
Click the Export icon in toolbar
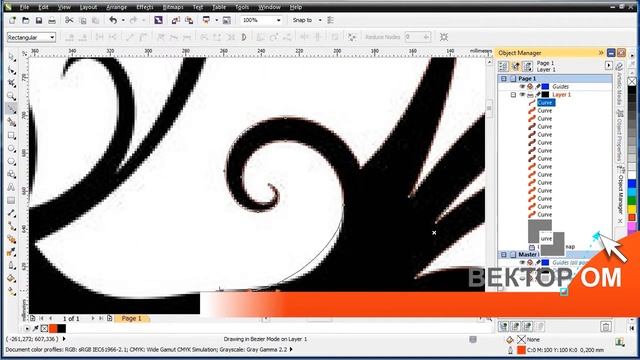tap(189, 20)
